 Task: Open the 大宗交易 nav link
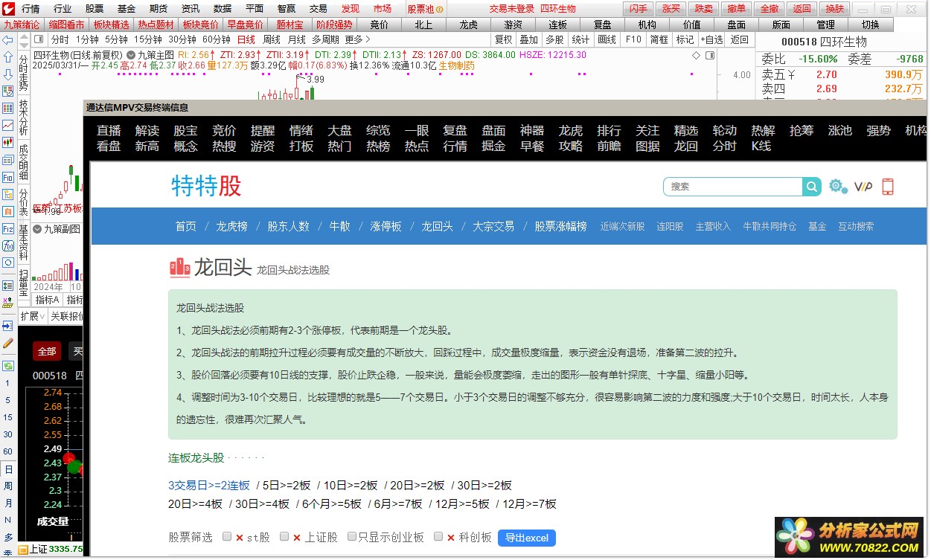click(493, 226)
